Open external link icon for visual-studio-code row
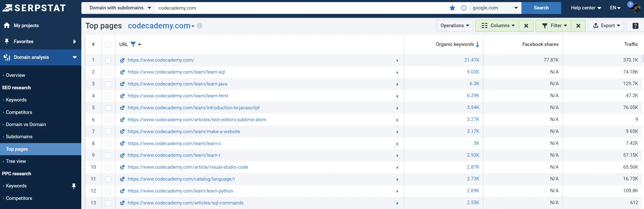 tap(122, 167)
